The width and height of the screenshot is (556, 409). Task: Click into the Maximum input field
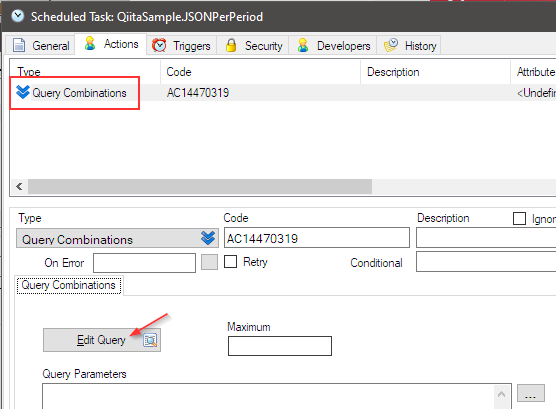[x=280, y=346]
